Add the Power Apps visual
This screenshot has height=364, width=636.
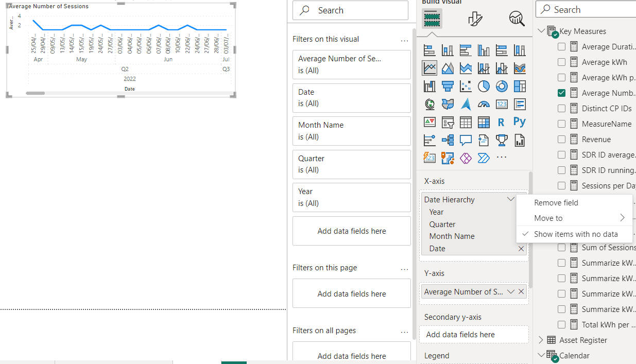click(x=466, y=158)
